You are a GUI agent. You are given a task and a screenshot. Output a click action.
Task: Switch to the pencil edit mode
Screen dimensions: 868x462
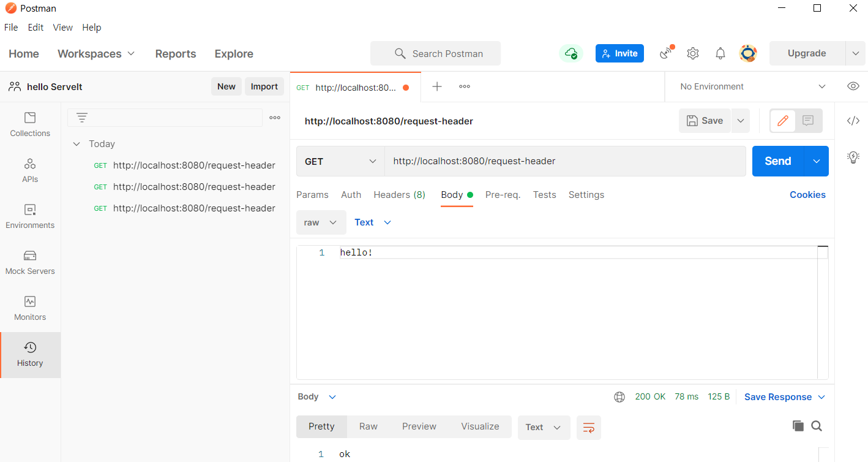click(x=783, y=121)
